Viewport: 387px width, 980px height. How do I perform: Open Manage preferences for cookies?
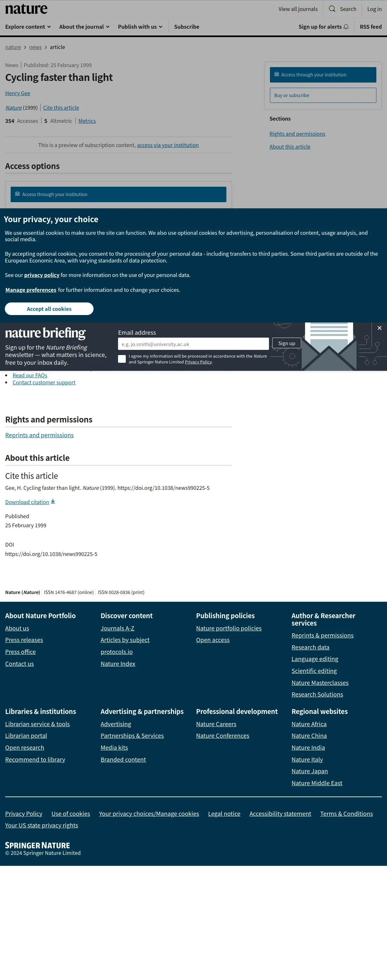coord(31,290)
